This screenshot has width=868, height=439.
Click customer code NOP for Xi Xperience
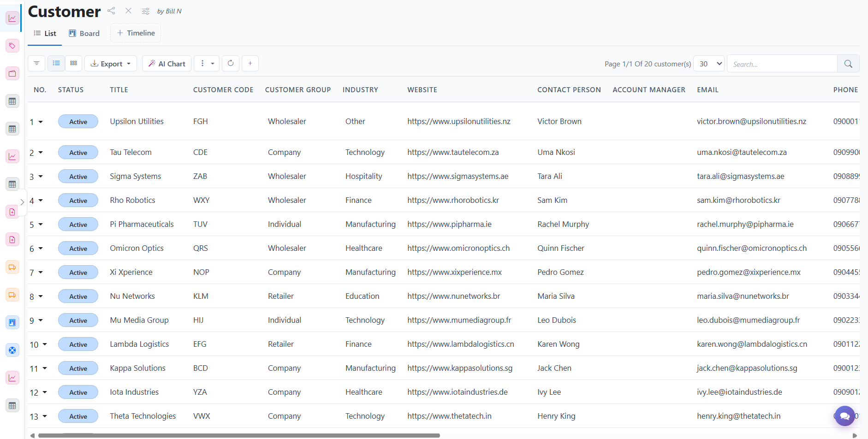click(x=201, y=272)
